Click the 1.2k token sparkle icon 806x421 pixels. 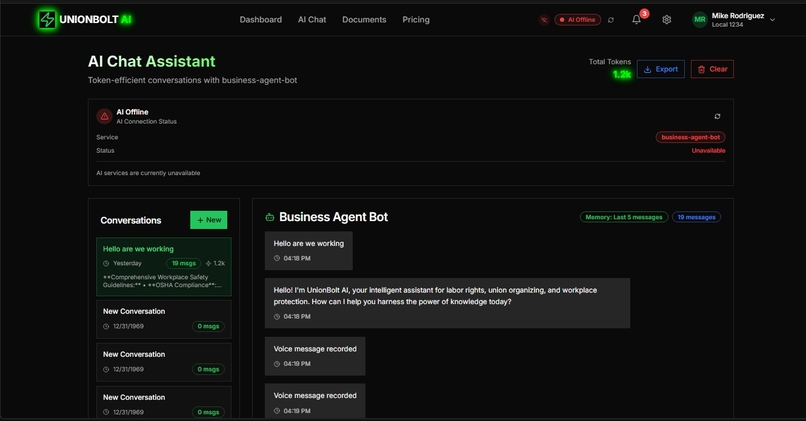click(x=208, y=263)
